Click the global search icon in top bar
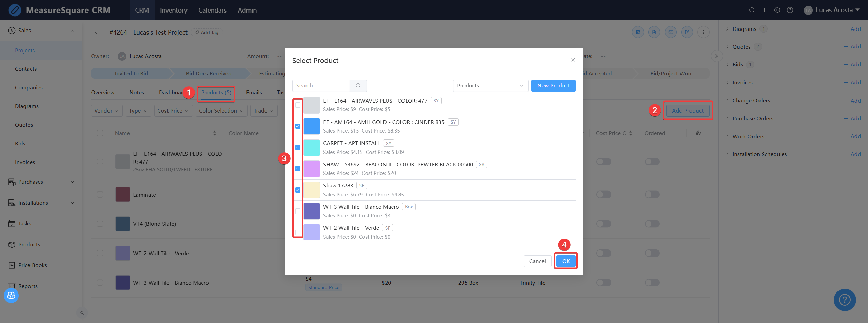 752,10
